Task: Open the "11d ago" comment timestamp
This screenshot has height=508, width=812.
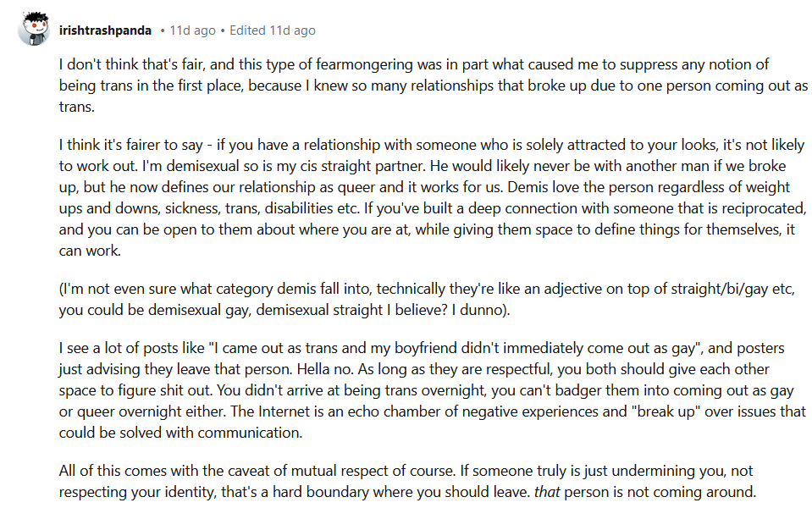Action: (193, 30)
